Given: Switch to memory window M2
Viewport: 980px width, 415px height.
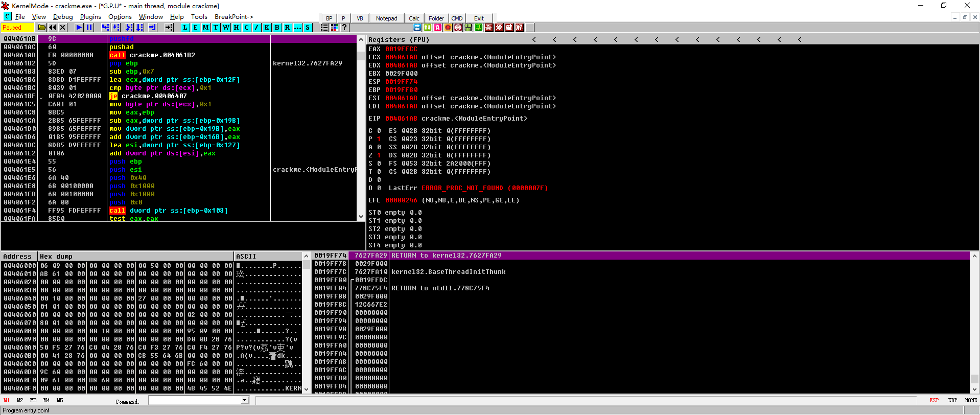Looking at the screenshot, I should (x=20, y=401).
